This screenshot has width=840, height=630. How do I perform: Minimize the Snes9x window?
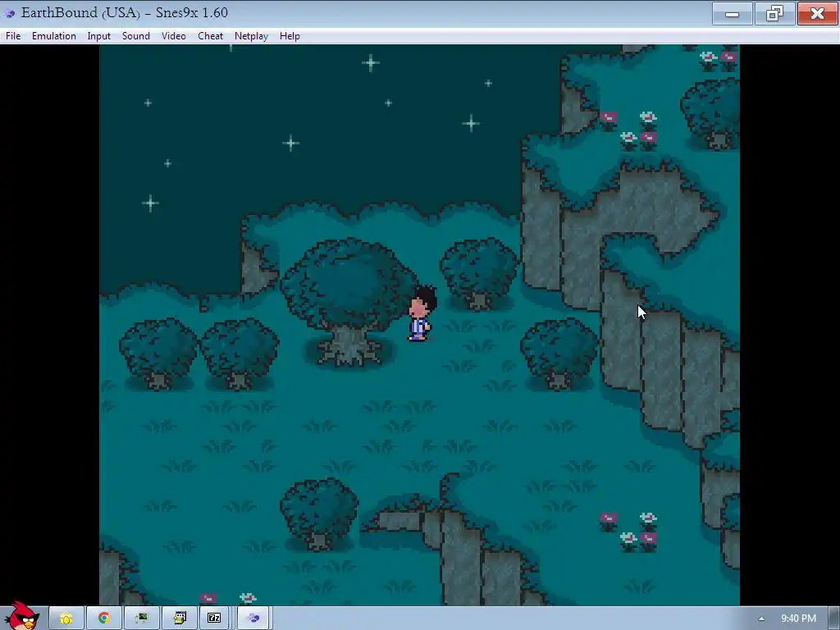click(x=732, y=14)
